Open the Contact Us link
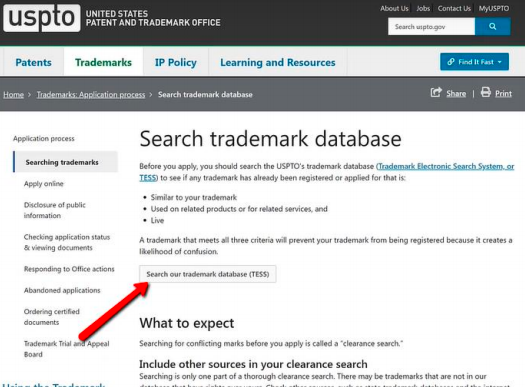 [454, 8]
